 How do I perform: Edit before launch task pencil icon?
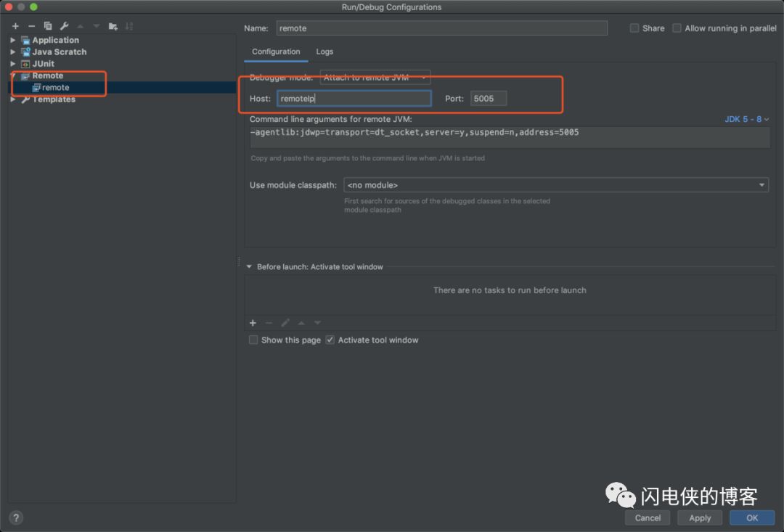285,323
